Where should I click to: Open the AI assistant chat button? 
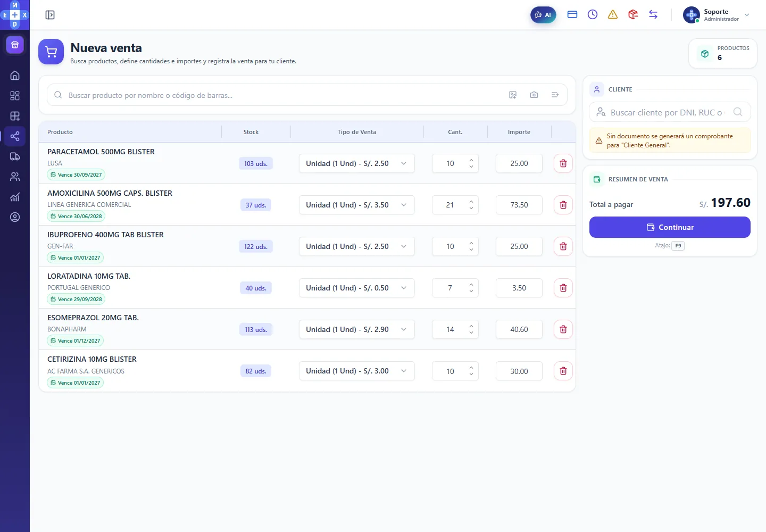[543, 15]
